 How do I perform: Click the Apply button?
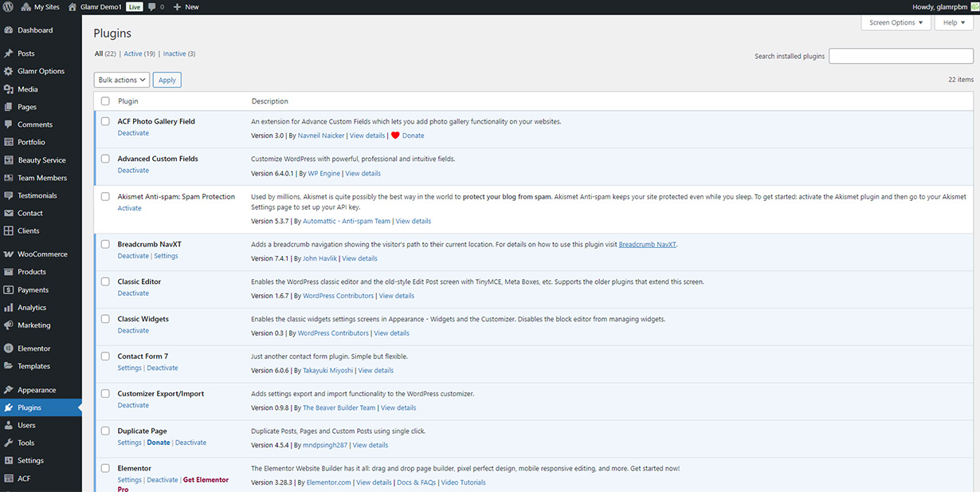coord(167,80)
